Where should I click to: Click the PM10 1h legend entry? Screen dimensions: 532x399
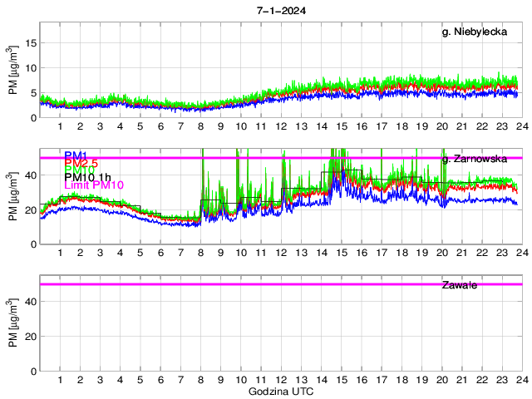(x=87, y=177)
